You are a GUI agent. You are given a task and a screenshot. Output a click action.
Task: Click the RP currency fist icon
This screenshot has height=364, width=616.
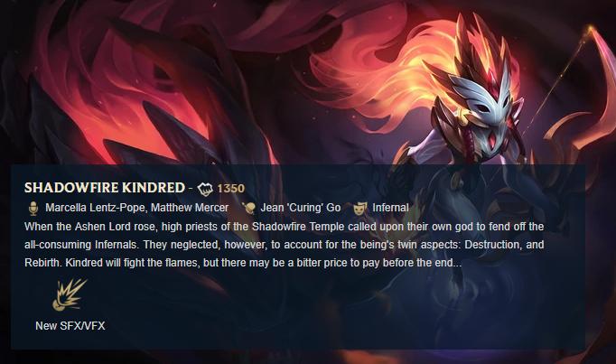205,189
